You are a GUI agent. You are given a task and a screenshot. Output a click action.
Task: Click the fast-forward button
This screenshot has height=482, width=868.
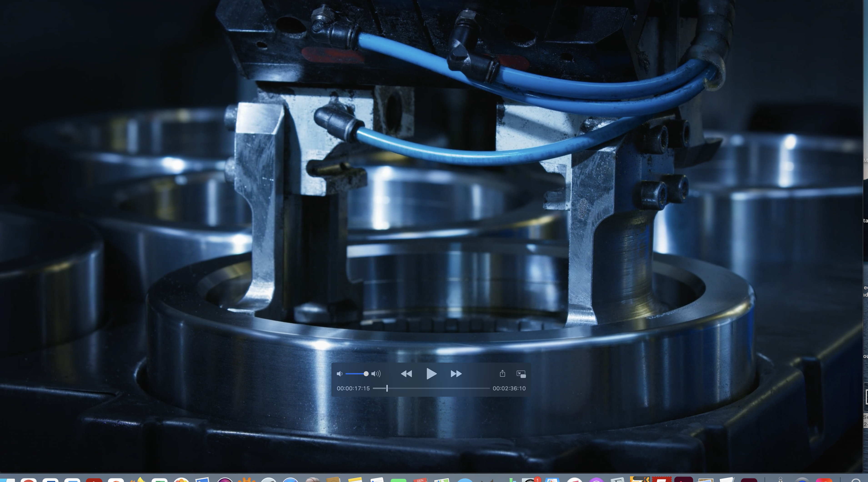(x=456, y=374)
